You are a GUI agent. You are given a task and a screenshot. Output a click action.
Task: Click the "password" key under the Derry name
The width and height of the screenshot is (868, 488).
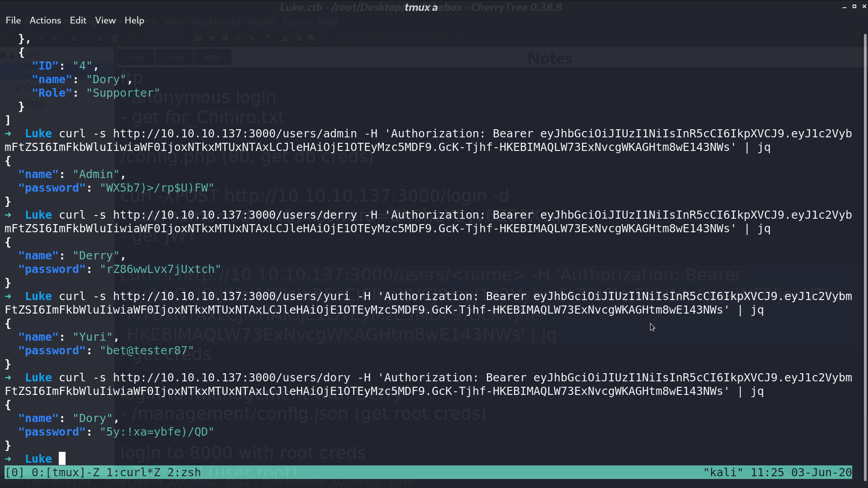pyautogui.click(x=52, y=269)
